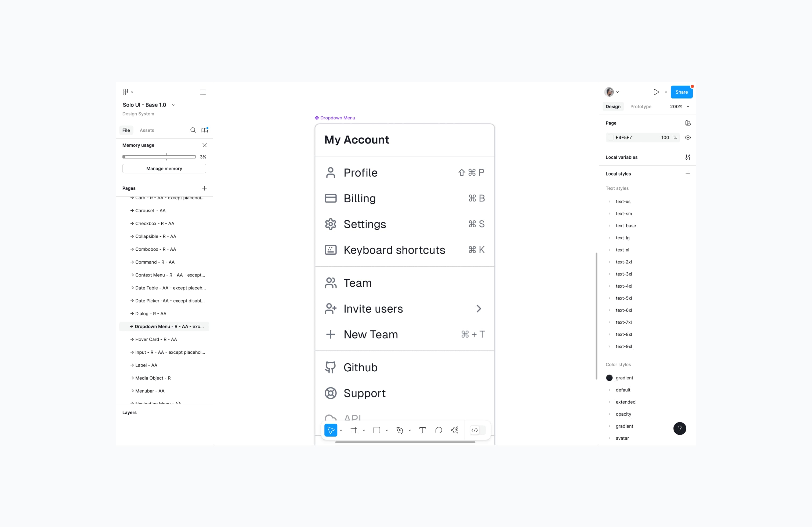Viewport: 812px width, 527px height.
Task: Switch to the File tab
Action: [126, 130]
